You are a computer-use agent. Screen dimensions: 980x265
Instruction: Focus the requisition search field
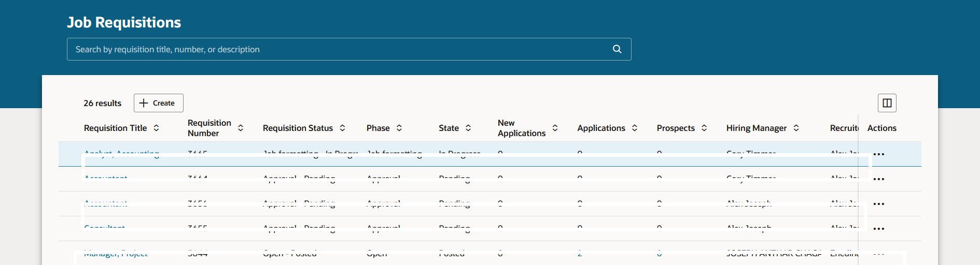pos(349,49)
